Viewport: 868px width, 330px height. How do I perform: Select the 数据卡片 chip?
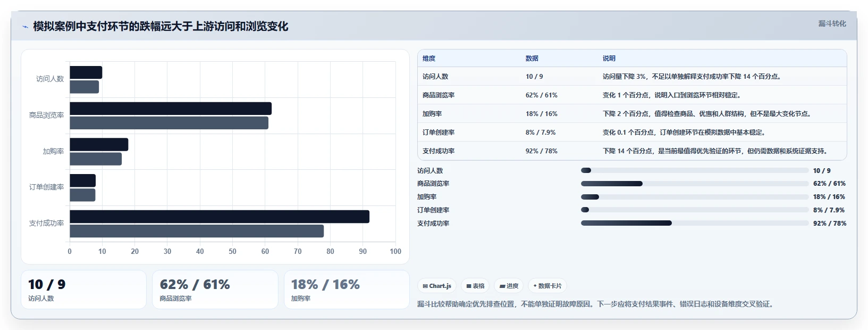pos(547,286)
